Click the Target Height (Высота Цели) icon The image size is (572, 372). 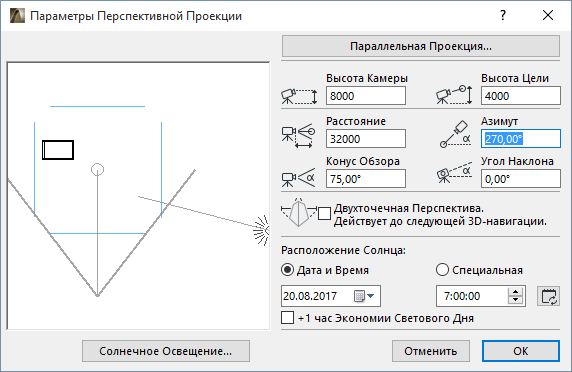(454, 95)
